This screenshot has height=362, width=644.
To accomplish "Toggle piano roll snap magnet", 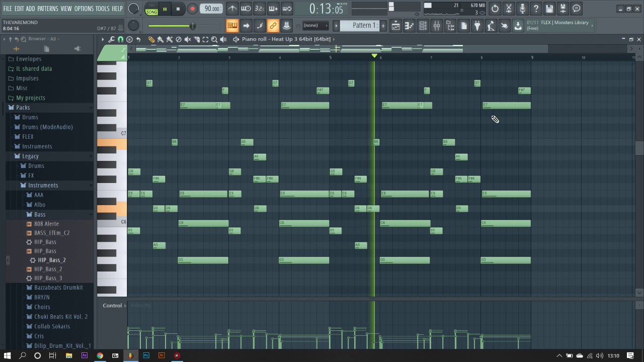I will [120, 39].
